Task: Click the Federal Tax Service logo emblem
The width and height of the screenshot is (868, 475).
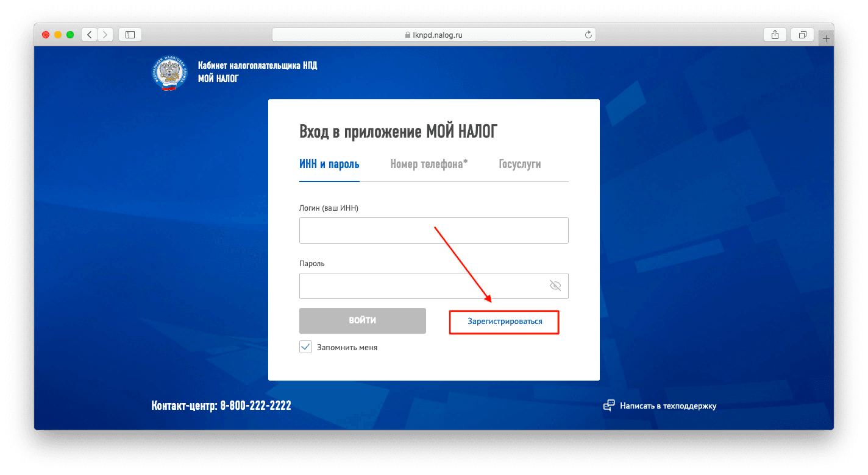Action: (170, 73)
